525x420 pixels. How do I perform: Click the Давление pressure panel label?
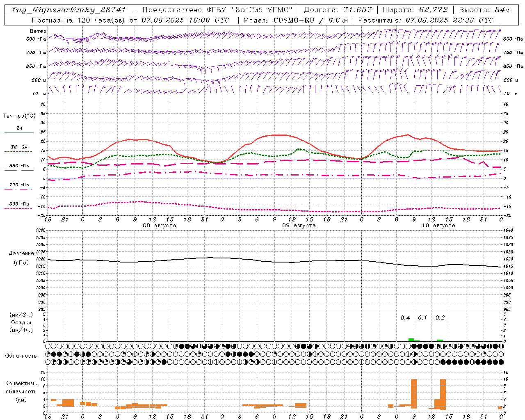coord(21,253)
